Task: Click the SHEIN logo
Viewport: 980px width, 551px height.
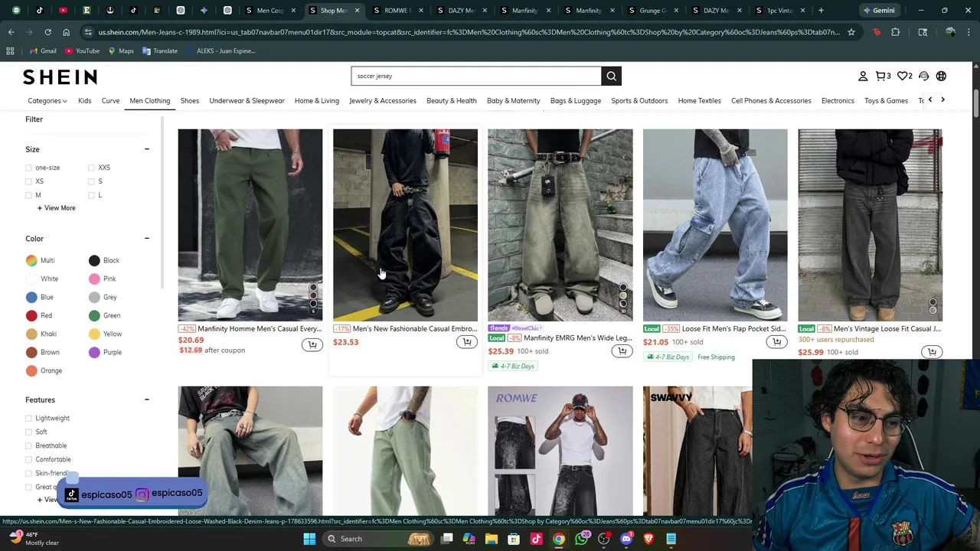Action: pyautogui.click(x=60, y=77)
